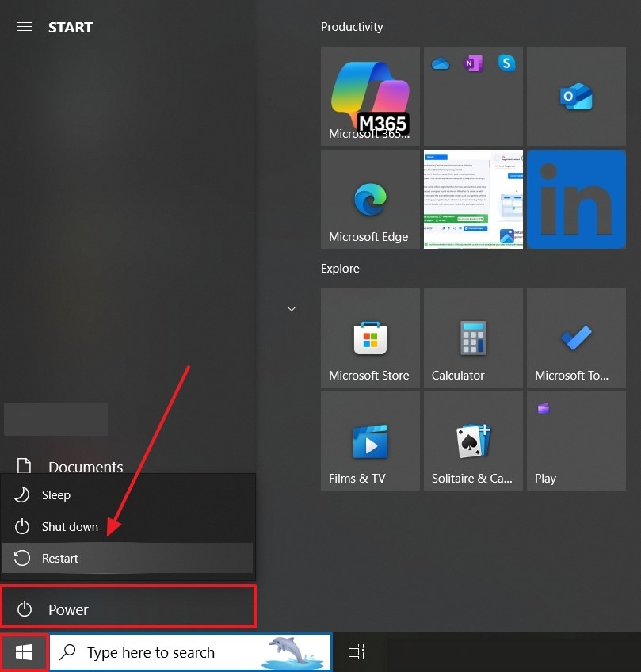641x672 pixels.
Task: Open the Microsoft 365 Copilot tile
Action: pos(370,96)
